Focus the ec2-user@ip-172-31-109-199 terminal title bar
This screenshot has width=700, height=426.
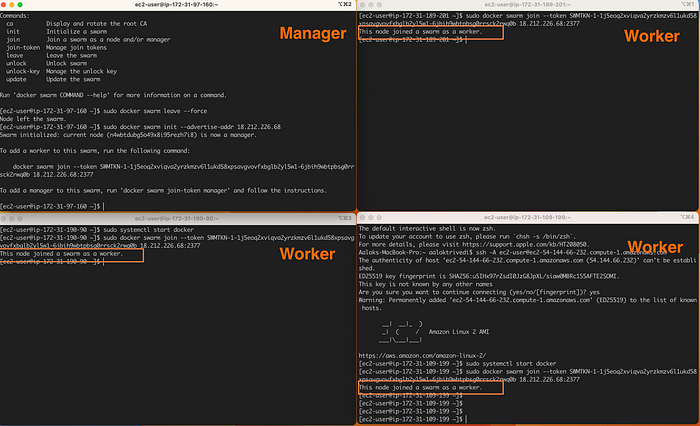pos(528,217)
